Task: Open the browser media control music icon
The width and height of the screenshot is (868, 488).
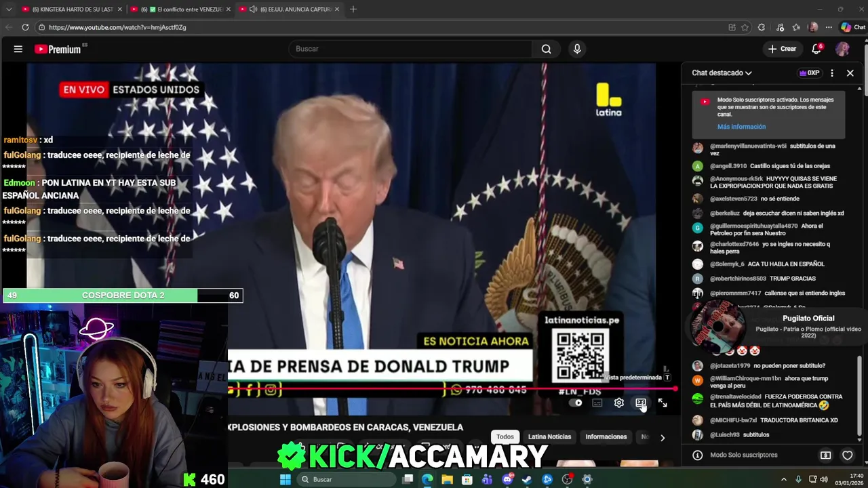Action: point(779,27)
